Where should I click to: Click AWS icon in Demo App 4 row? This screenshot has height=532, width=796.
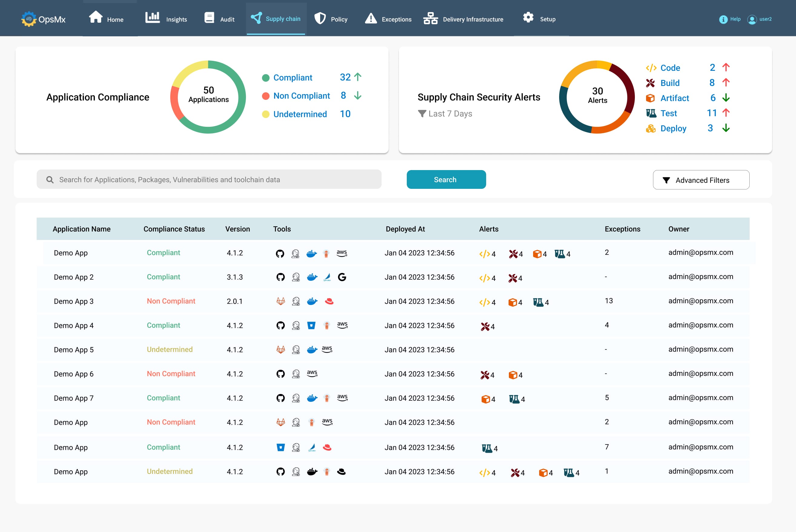coord(342,325)
